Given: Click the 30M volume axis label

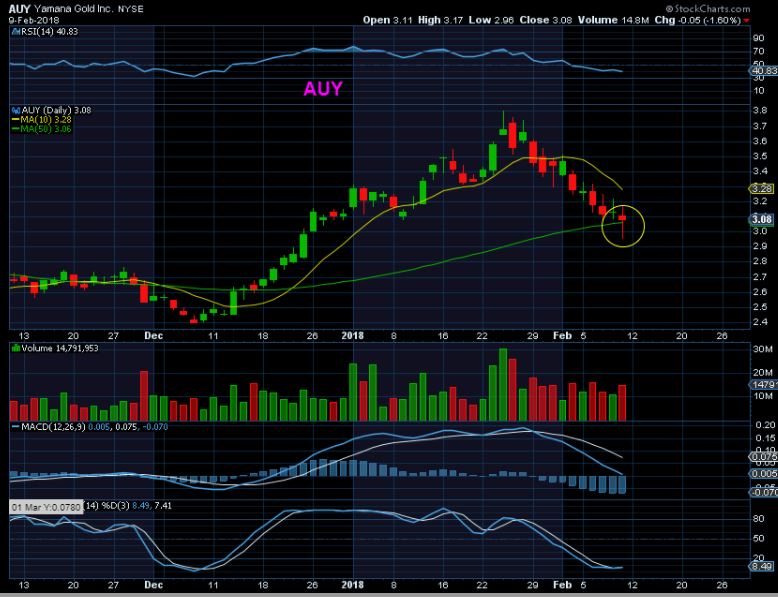Looking at the screenshot, I should coord(762,349).
